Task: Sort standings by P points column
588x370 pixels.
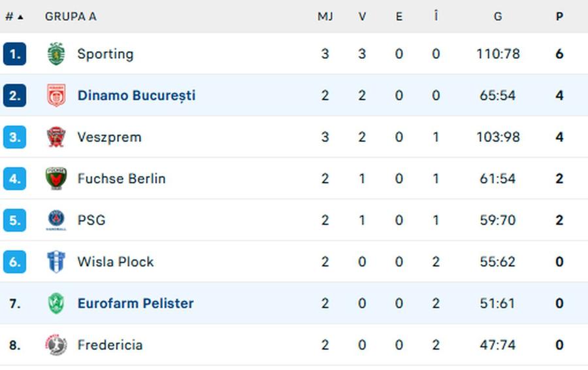Action: point(559,16)
